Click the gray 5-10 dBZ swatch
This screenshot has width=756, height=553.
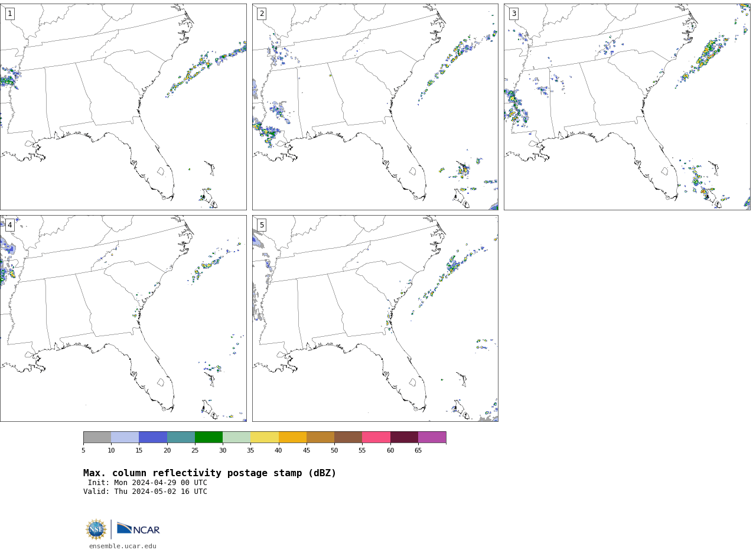pyautogui.click(x=97, y=437)
